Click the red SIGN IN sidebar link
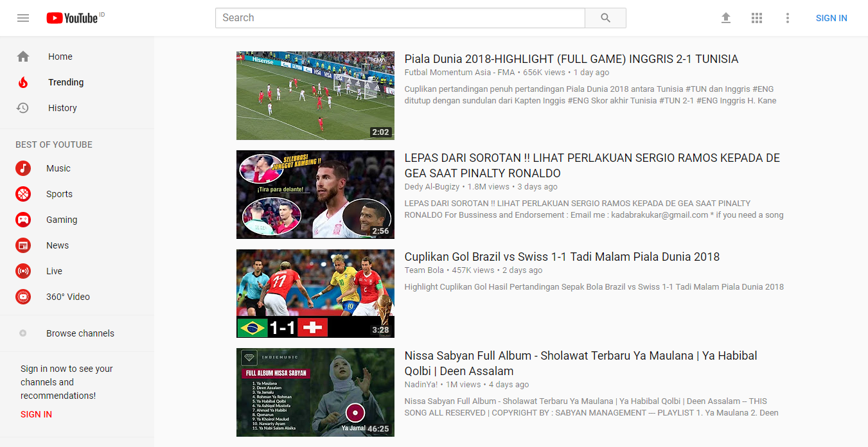868x447 pixels. click(x=36, y=414)
